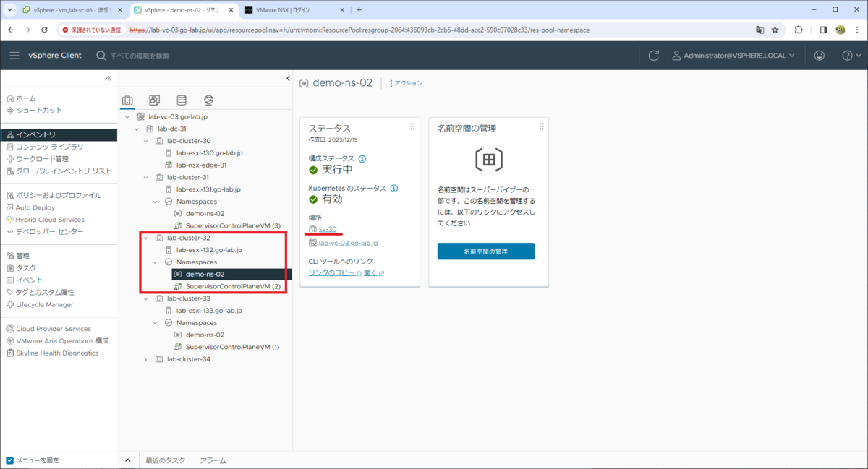The width and height of the screenshot is (868, 469).
Task: Collapse lab-cluster-33 tree node
Action: [x=146, y=298]
